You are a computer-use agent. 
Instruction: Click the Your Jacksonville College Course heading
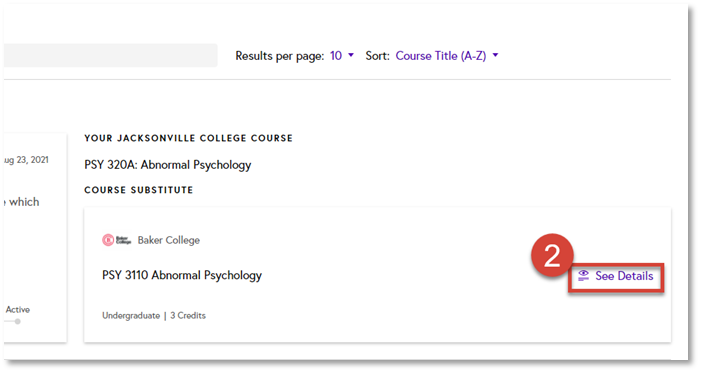188,138
